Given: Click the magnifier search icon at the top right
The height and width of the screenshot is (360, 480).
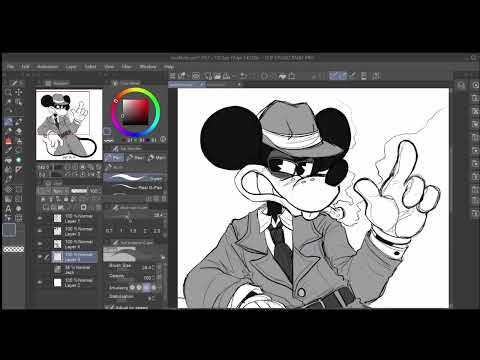Looking at the screenshot, I should [x=461, y=85].
